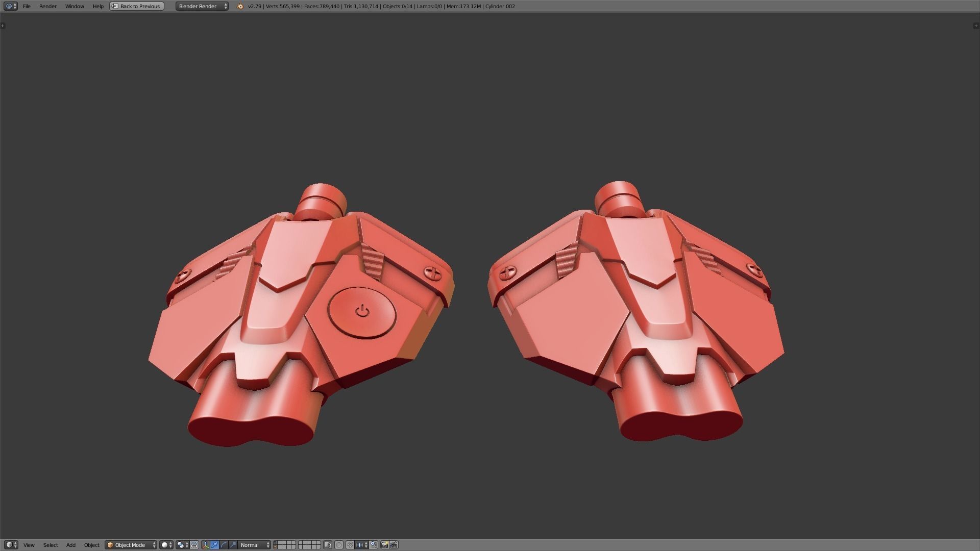Open the Add menu in viewport header
The width and height of the screenshot is (980, 551).
pyautogui.click(x=71, y=545)
